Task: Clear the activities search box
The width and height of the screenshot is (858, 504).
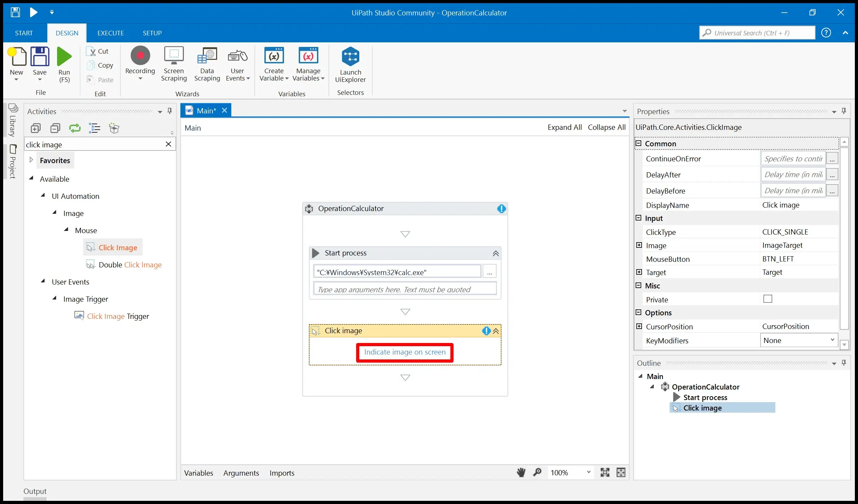Action: click(168, 144)
